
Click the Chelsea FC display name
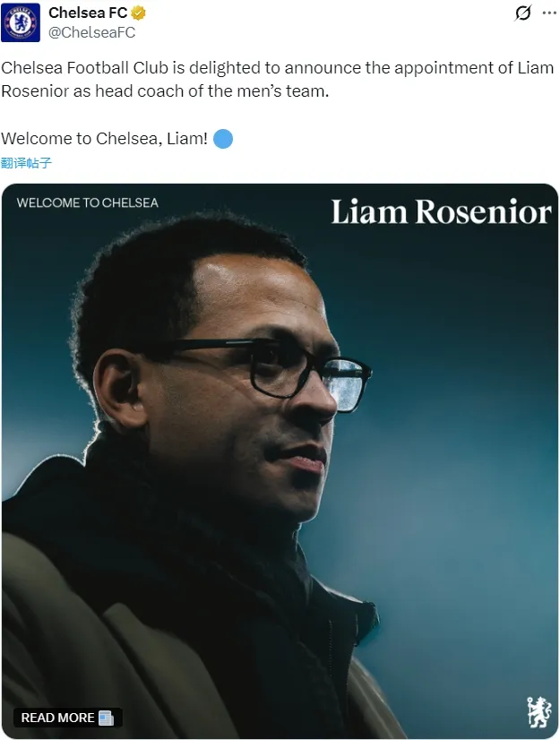pos(89,13)
